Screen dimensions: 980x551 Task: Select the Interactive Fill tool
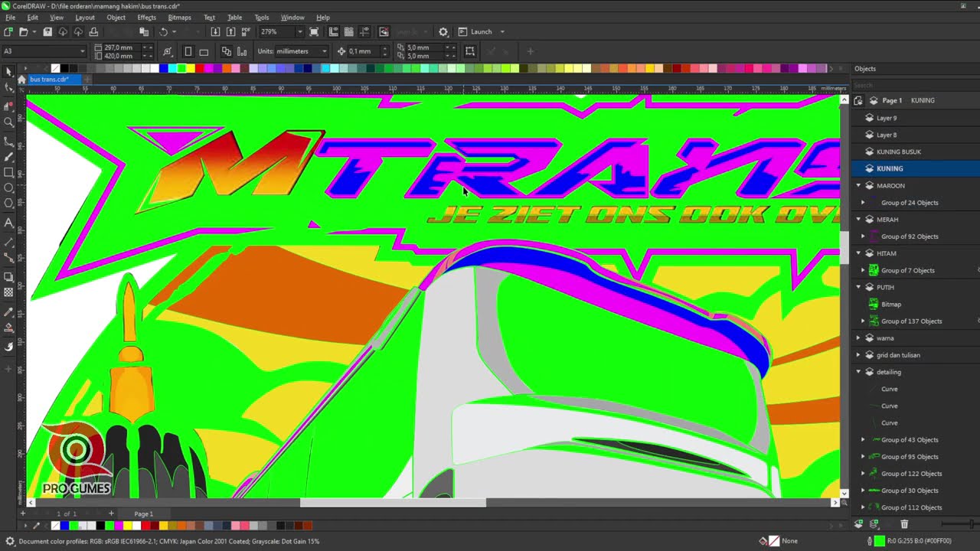click(8, 328)
